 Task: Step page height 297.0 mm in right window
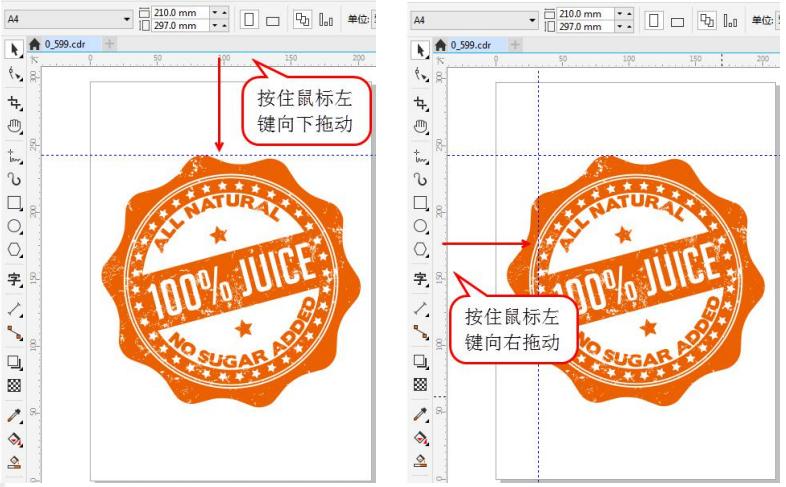click(x=625, y=26)
